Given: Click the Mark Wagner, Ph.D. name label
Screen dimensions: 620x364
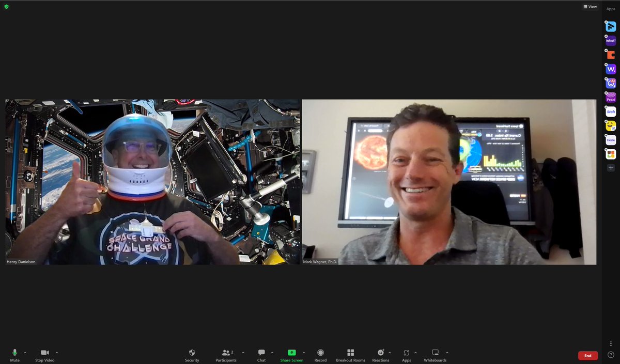Looking at the screenshot, I should coord(320,262).
